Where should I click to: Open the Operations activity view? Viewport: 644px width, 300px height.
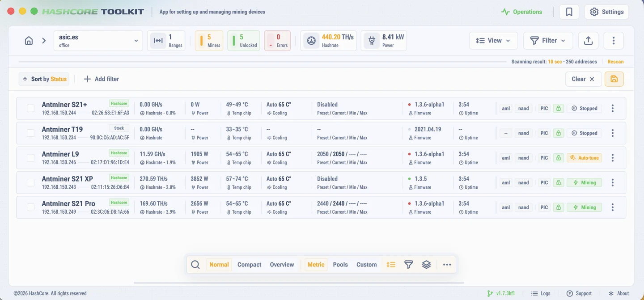521,12
